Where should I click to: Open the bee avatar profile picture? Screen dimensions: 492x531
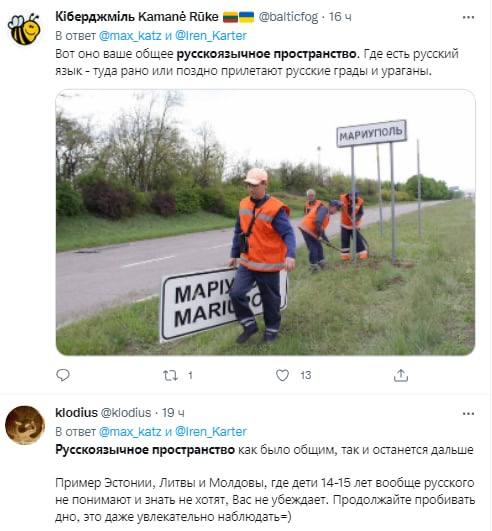(x=24, y=29)
